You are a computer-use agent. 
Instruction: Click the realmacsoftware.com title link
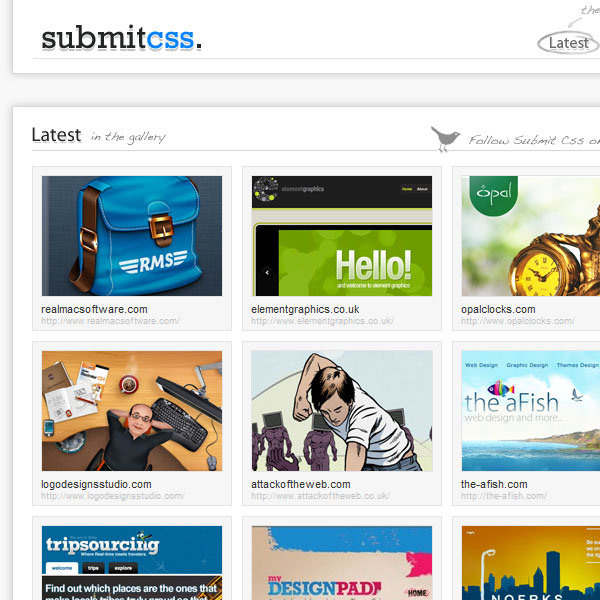coord(94,309)
